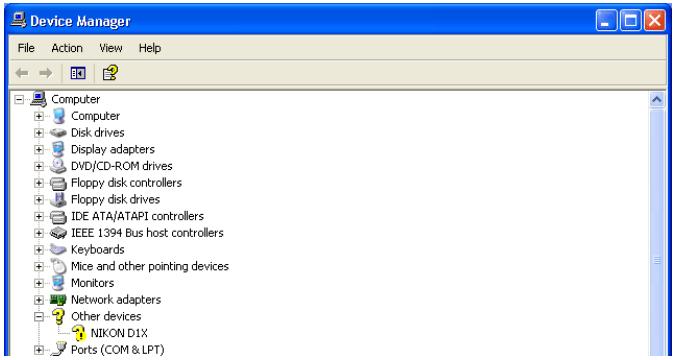Minimize the Device Manager window
Screen dimensions: 676x360
(x=606, y=20)
